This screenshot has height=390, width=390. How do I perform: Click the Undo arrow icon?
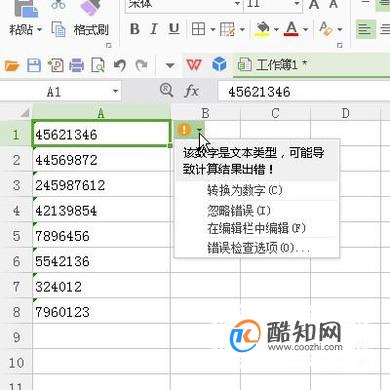click(x=119, y=65)
